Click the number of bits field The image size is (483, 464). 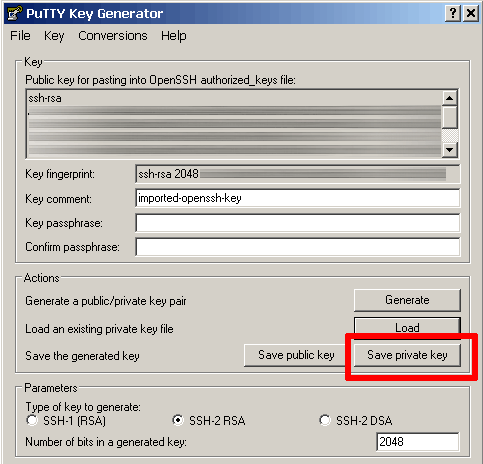417,442
